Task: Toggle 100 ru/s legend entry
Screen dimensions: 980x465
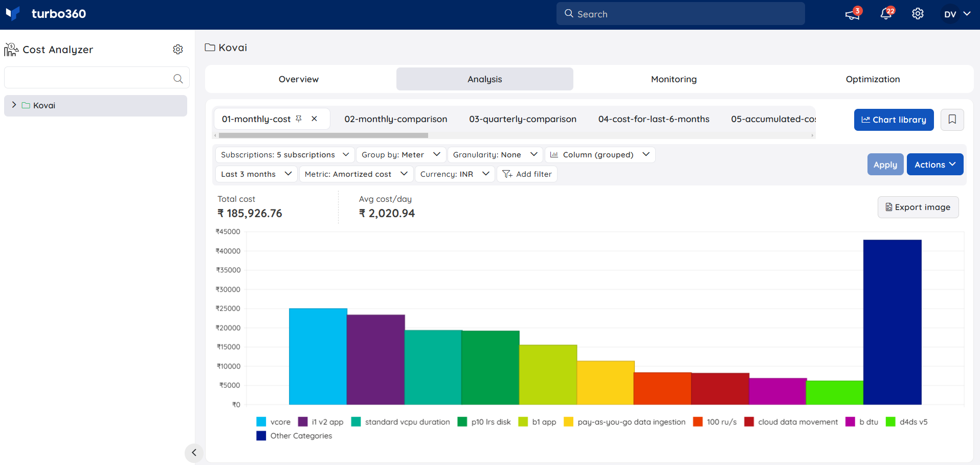Action: click(715, 422)
